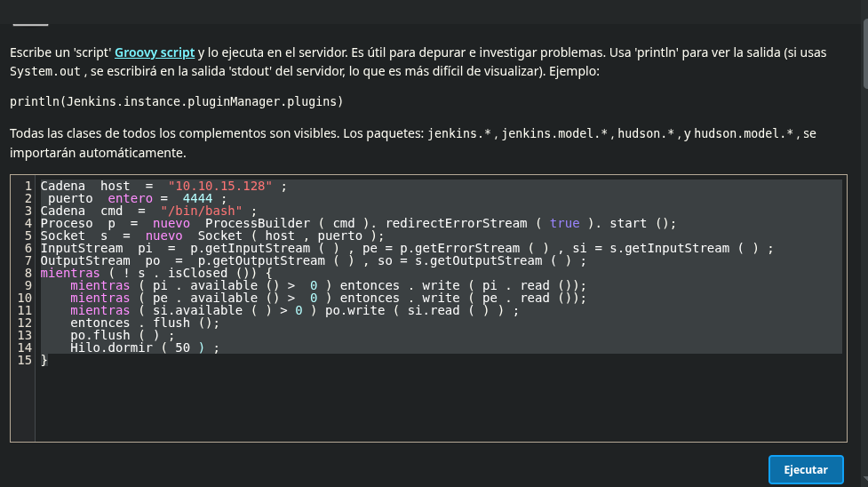Click the hudson.model.* package text
Viewport: 868px width, 487px height.
tap(744, 133)
